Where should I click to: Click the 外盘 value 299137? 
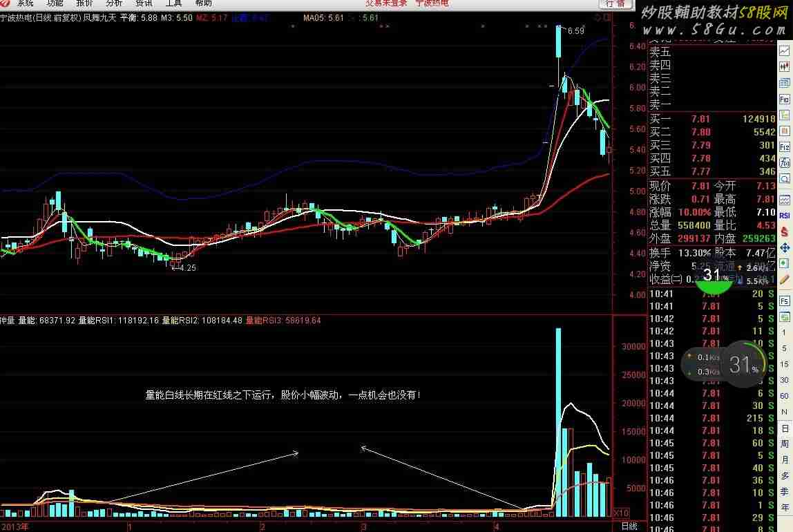694,238
